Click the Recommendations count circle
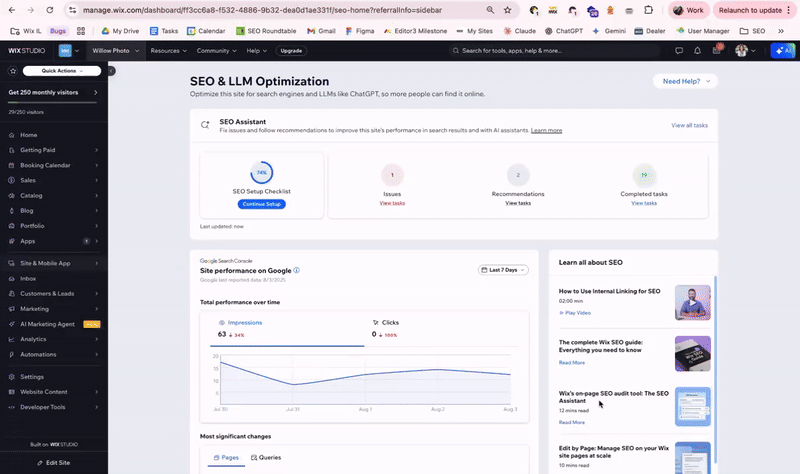 (x=518, y=175)
